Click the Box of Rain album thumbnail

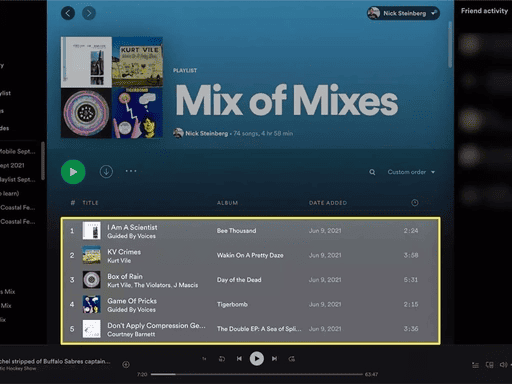[x=92, y=280]
